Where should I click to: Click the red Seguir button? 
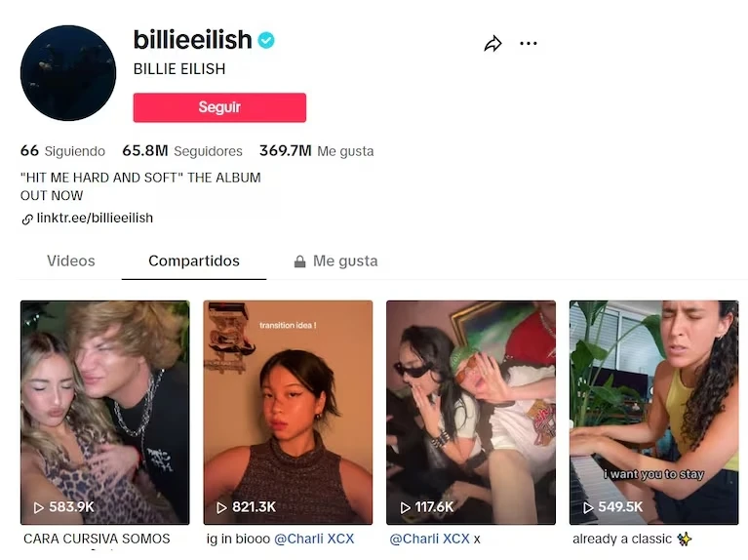tap(219, 107)
